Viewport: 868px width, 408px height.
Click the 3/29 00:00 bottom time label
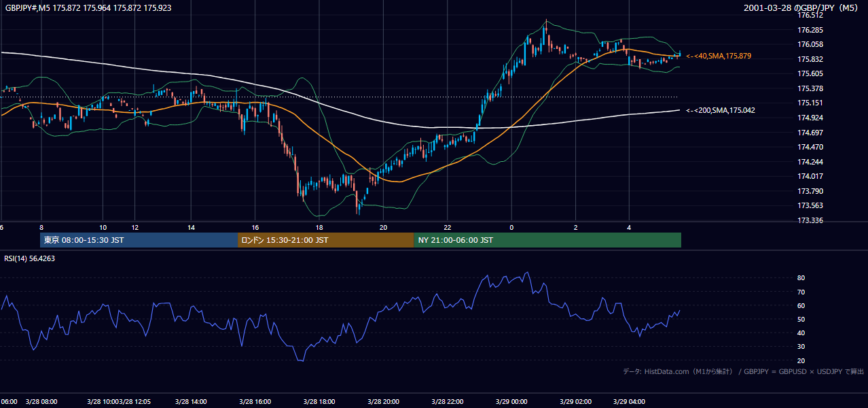click(x=511, y=401)
